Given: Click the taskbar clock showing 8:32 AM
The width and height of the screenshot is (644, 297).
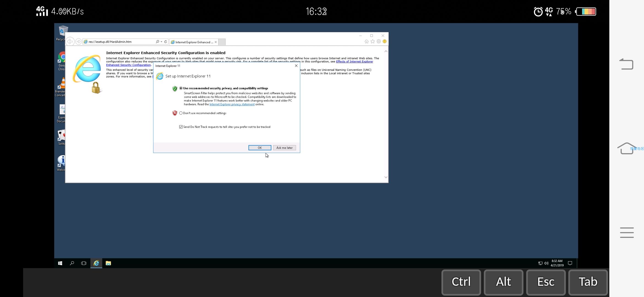Looking at the screenshot, I should (557, 263).
